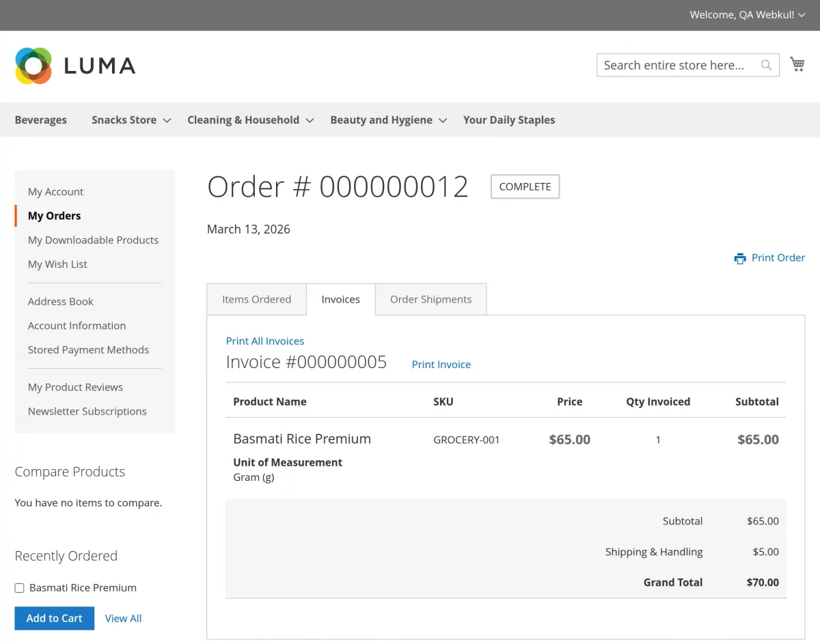
Task: Click the printer icon beside Print Order
Action: [x=740, y=258]
